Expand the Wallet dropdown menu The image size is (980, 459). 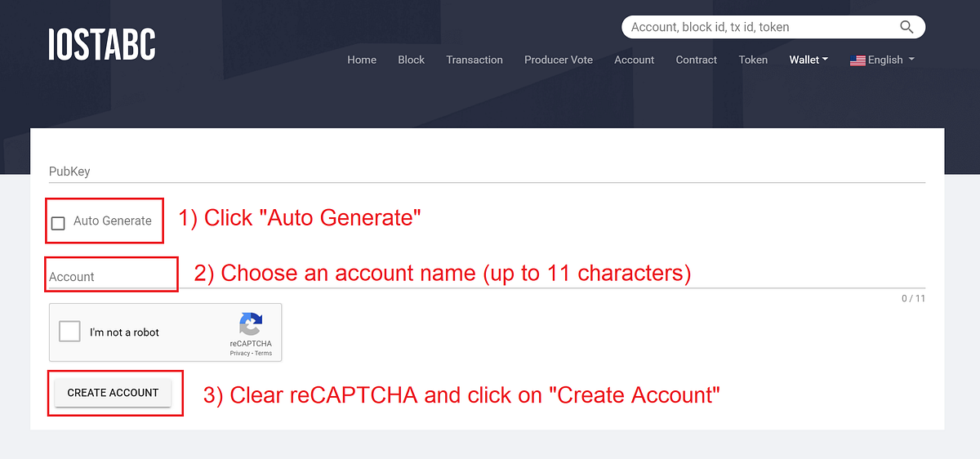[808, 60]
